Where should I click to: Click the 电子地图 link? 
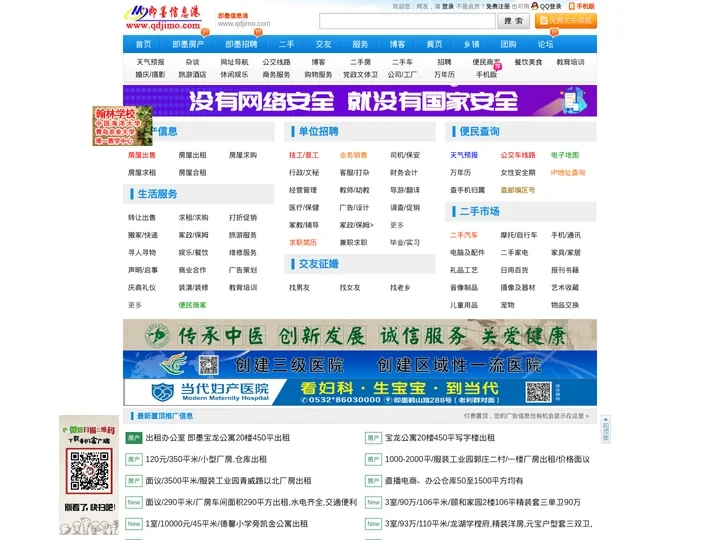pyautogui.click(x=565, y=155)
